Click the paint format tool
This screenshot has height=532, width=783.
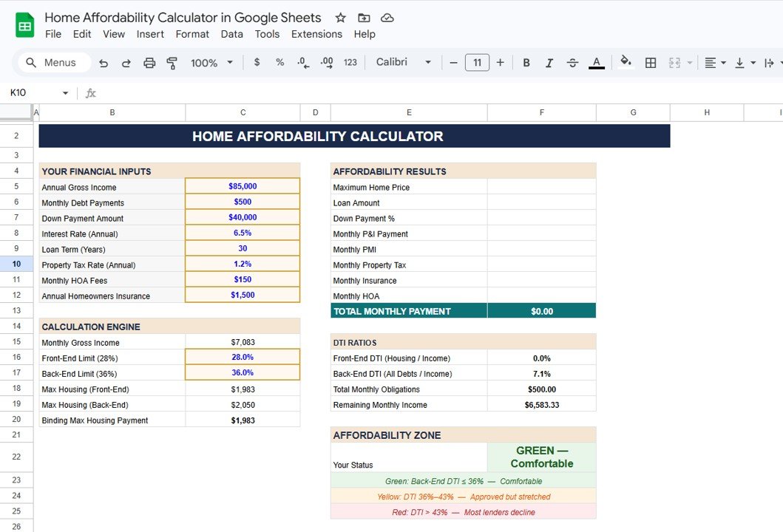click(172, 63)
